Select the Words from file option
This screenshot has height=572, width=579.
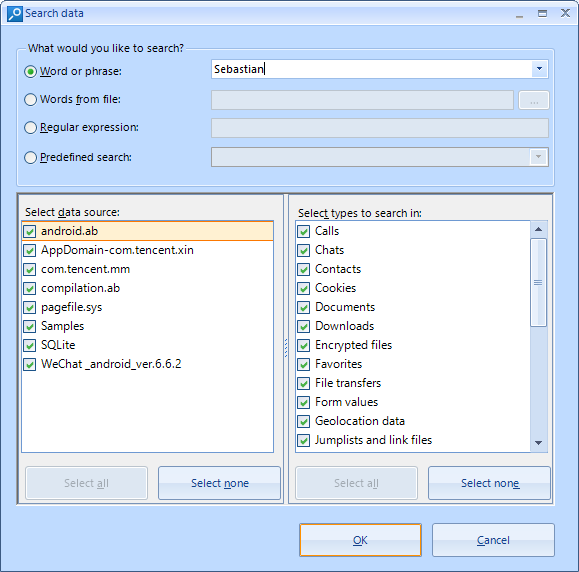[x=30, y=100]
